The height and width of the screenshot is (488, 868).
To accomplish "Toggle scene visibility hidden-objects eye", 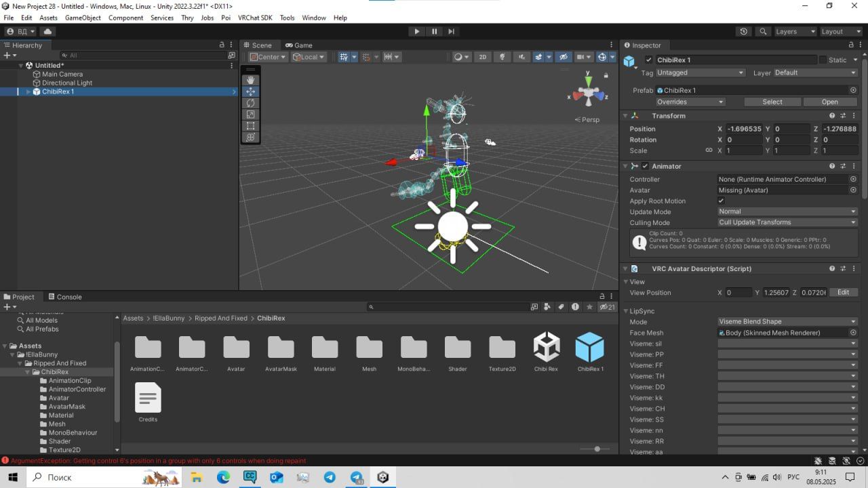I will tap(563, 57).
